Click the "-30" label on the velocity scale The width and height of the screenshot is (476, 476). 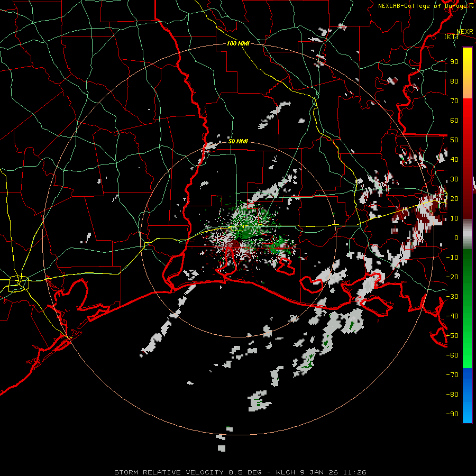(452, 297)
